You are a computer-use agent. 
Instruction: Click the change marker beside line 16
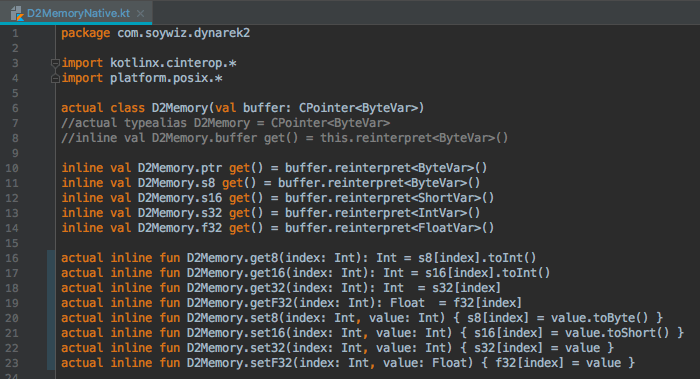[x=51, y=258]
